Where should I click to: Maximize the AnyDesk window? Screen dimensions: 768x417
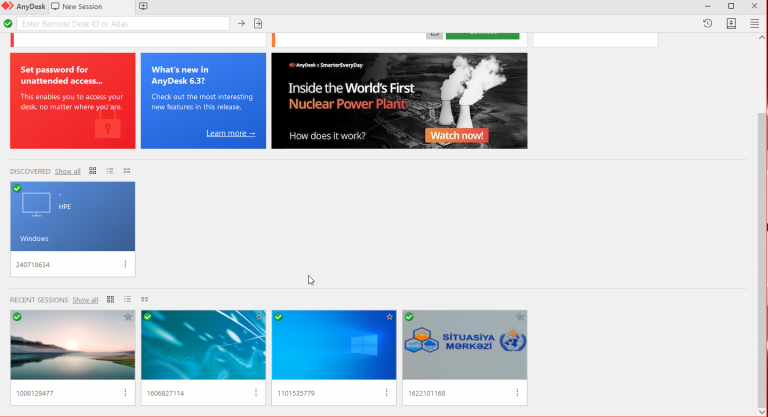tap(731, 6)
